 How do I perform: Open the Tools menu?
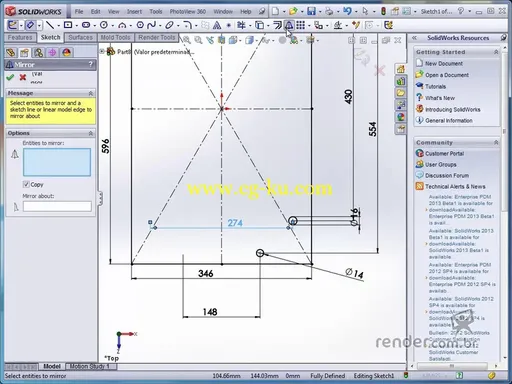tap(156, 11)
